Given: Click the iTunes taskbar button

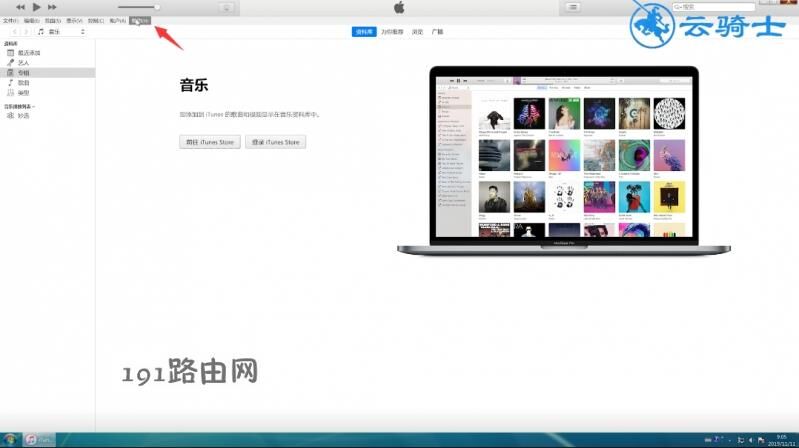Looking at the screenshot, I should click(39, 439).
